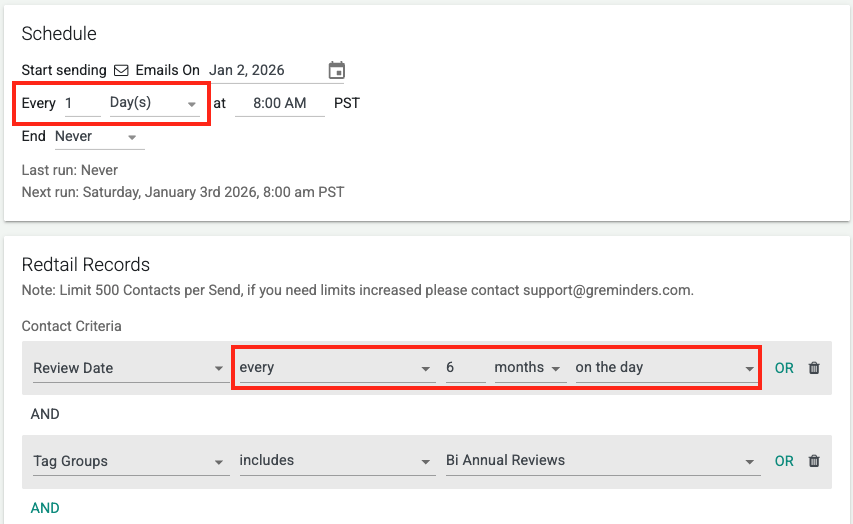Open the Tag Groups field dropdown
Image resolution: width=853 pixels, height=524 pixels.
pos(128,461)
